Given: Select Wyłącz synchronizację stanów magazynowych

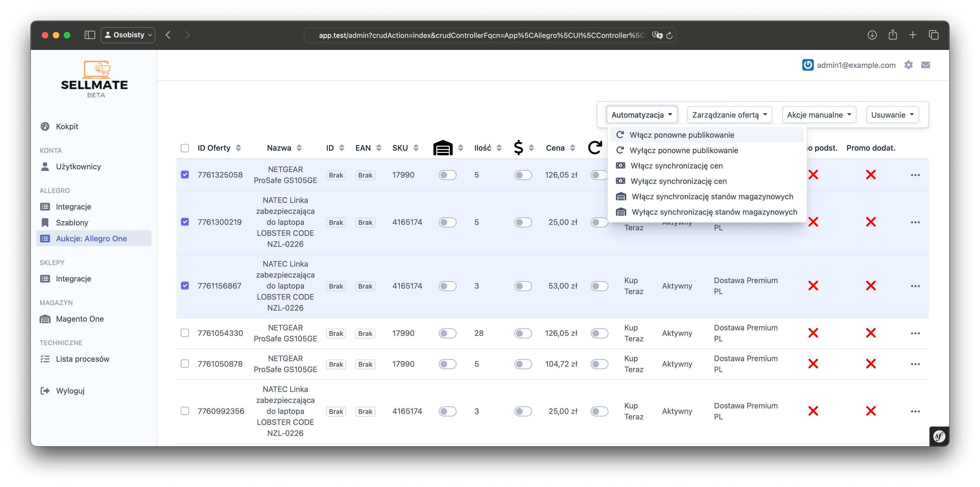Looking at the screenshot, I should point(707,212).
